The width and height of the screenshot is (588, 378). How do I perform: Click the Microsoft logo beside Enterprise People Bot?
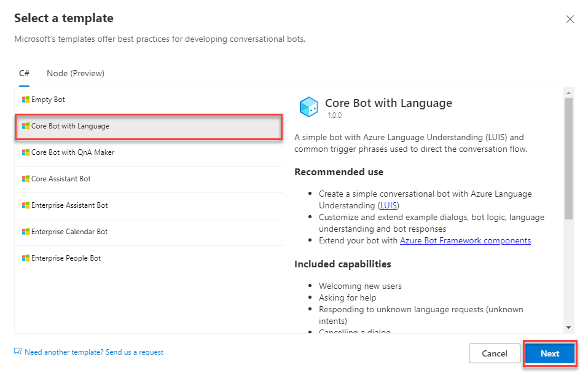click(26, 258)
